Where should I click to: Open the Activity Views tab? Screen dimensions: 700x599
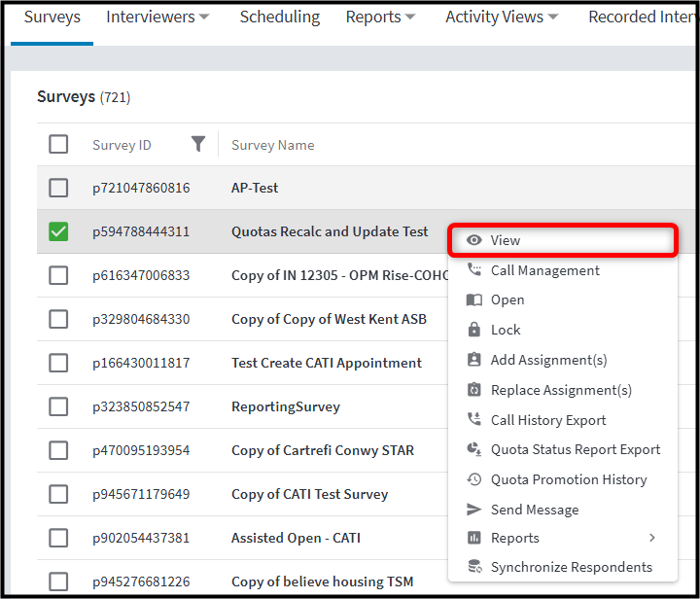(x=494, y=17)
